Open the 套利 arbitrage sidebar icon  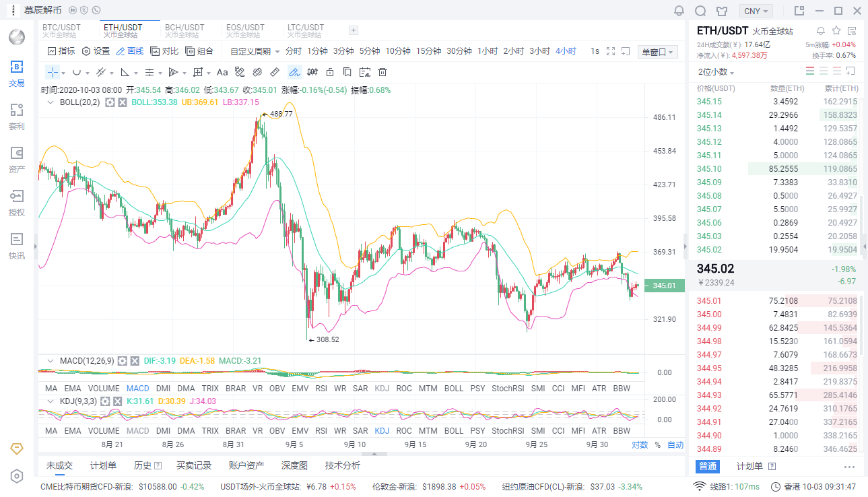click(16, 117)
